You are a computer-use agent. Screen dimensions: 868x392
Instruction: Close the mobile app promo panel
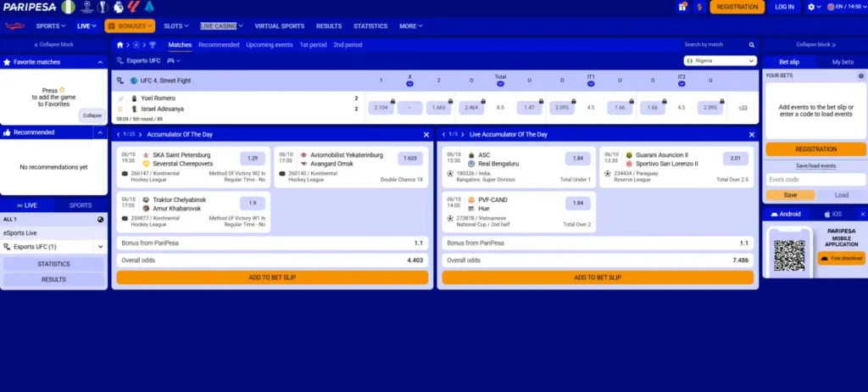coord(862,214)
